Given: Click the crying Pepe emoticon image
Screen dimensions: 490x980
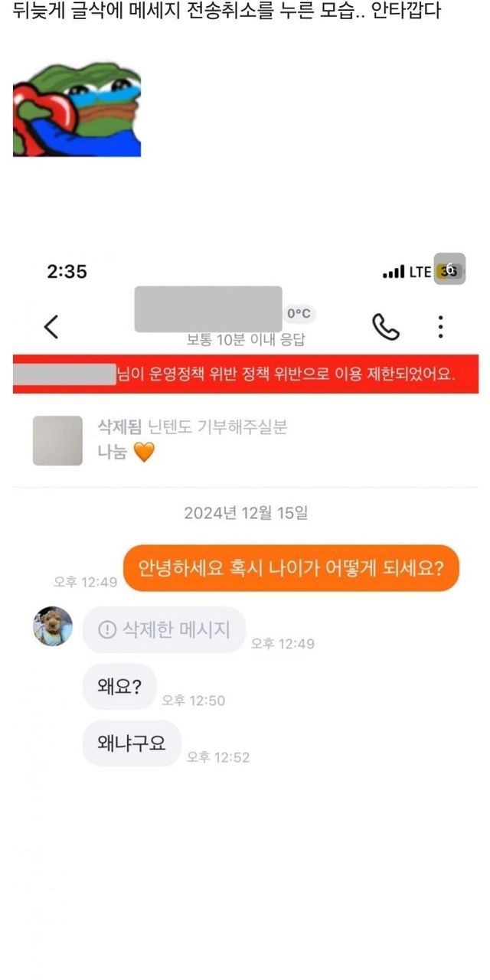Looking at the screenshot, I should (x=77, y=109).
